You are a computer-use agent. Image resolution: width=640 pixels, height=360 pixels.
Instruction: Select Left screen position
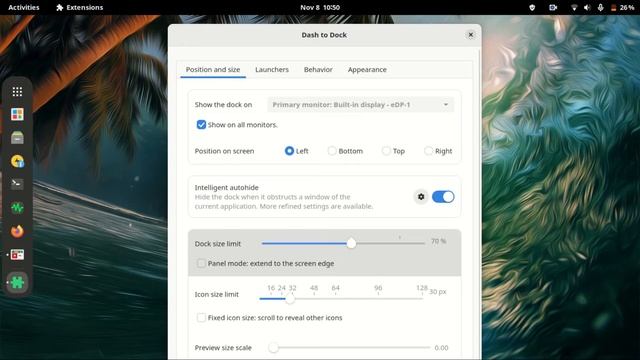(289, 151)
